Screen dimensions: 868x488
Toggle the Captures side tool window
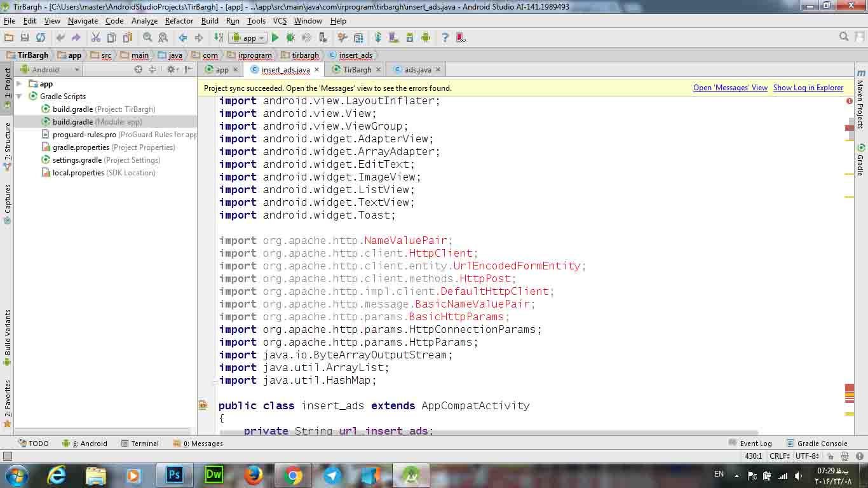click(x=8, y=204)
